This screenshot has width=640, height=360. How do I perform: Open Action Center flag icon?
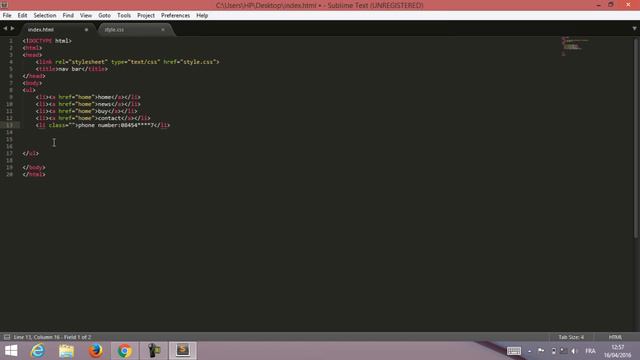tap(541, 351)
